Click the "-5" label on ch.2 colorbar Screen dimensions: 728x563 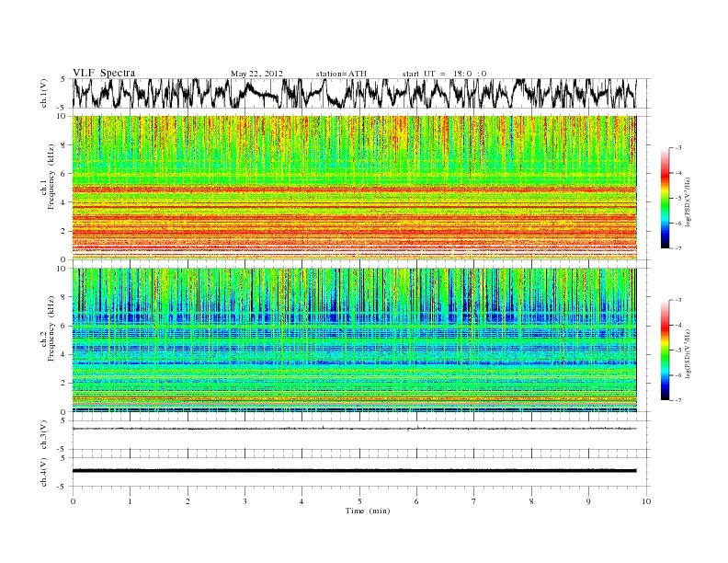[678, 350]
